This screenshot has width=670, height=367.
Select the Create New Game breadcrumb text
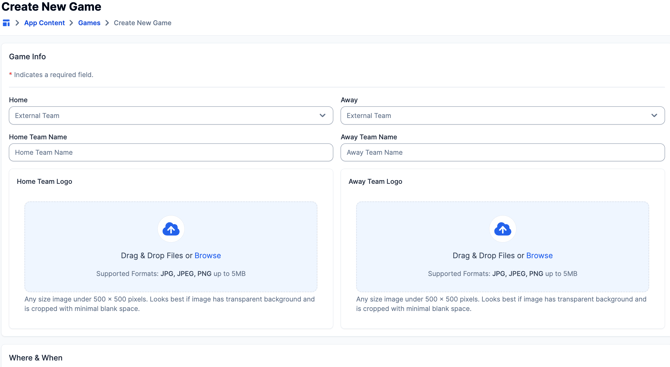[x=142, y=23]
